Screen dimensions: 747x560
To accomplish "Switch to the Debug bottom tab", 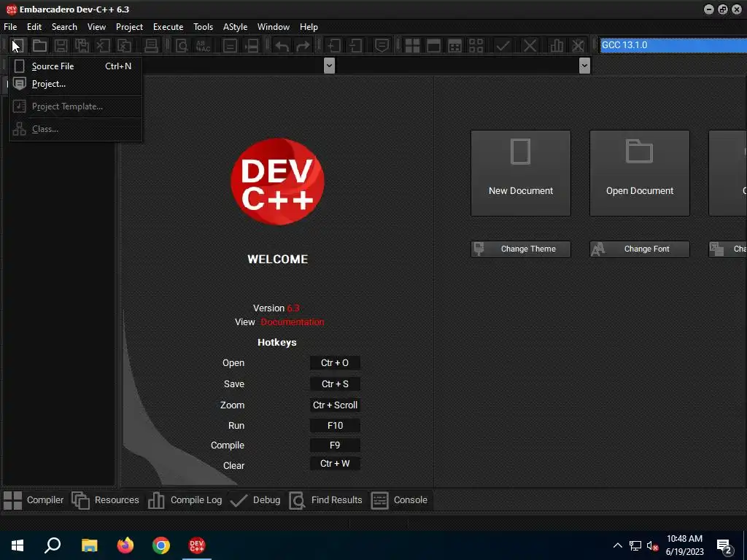I will tap(255, 500).
